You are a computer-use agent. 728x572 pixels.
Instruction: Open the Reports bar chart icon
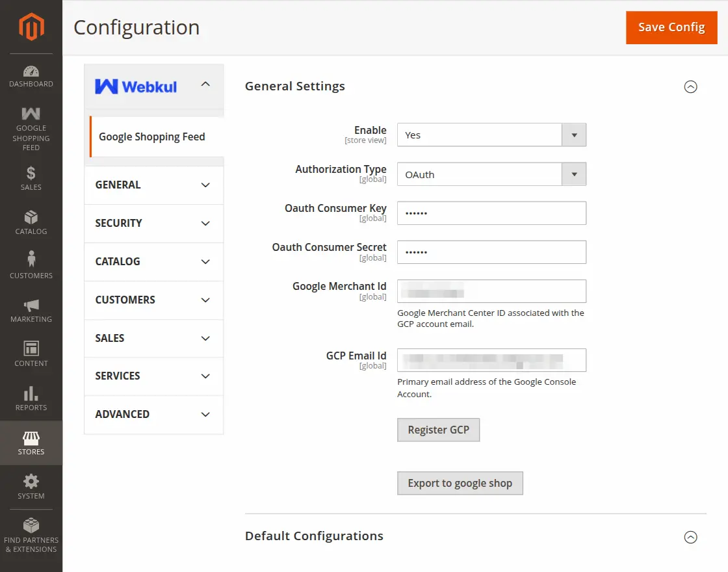(31, 393)
